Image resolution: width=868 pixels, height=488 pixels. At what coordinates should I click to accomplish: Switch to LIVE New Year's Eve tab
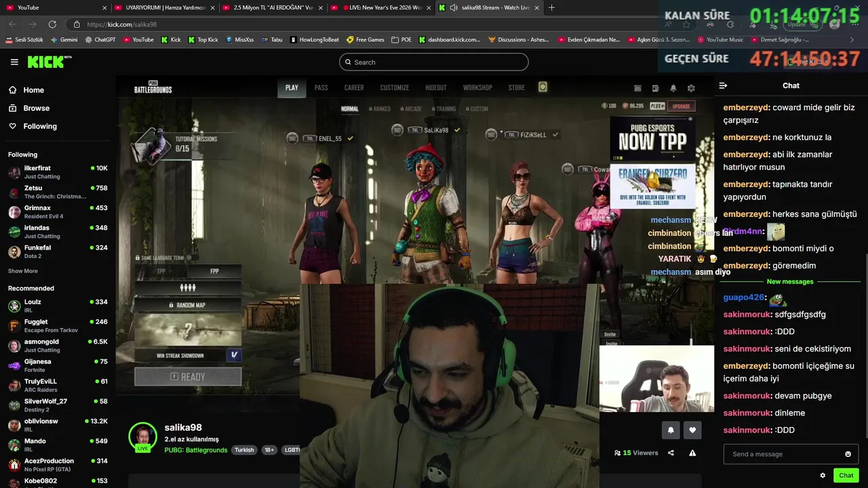(x=381, y=7)
